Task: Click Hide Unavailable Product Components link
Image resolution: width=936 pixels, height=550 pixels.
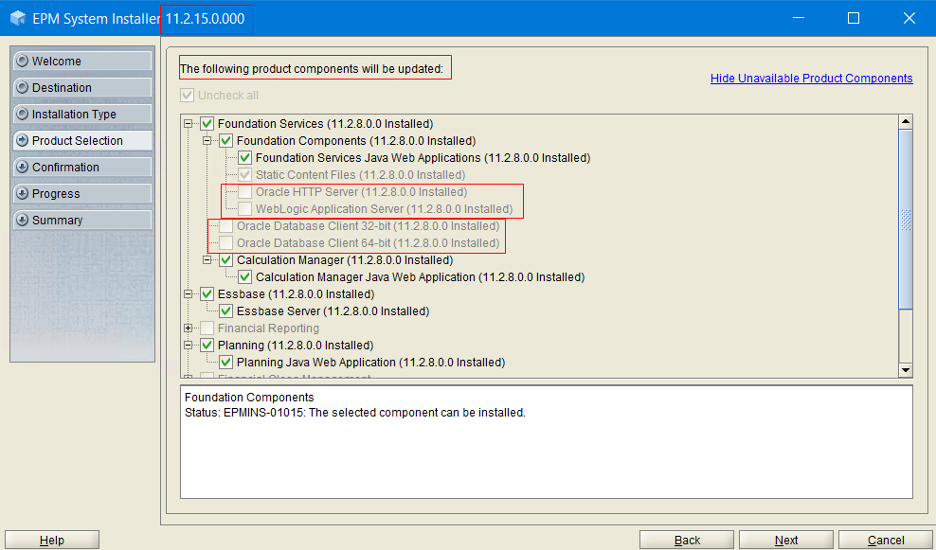Action: coord(811,78)
